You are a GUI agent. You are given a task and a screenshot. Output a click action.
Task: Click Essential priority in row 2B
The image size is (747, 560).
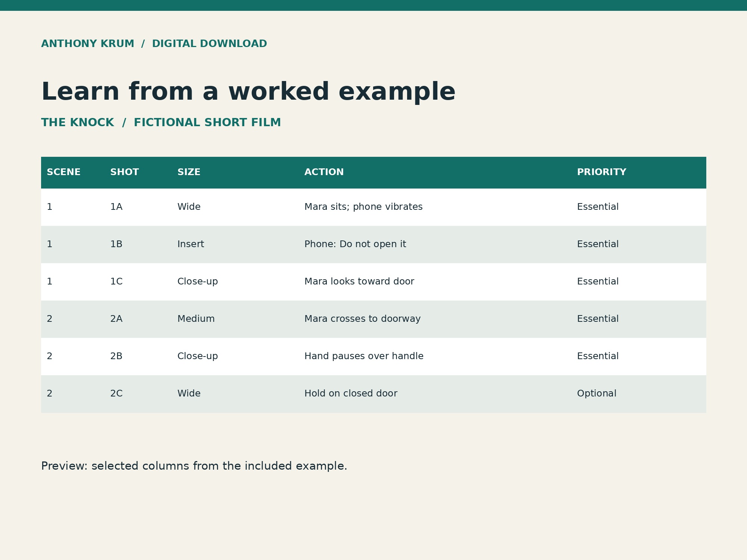click(x=598, y=356)
